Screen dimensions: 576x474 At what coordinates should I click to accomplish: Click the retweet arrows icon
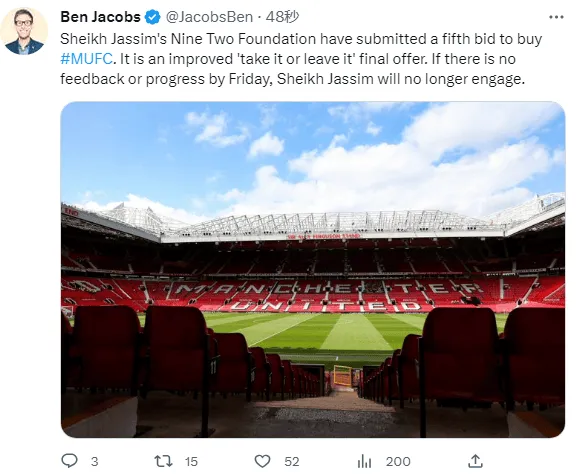pyautogui.click(x=163, y=461)
